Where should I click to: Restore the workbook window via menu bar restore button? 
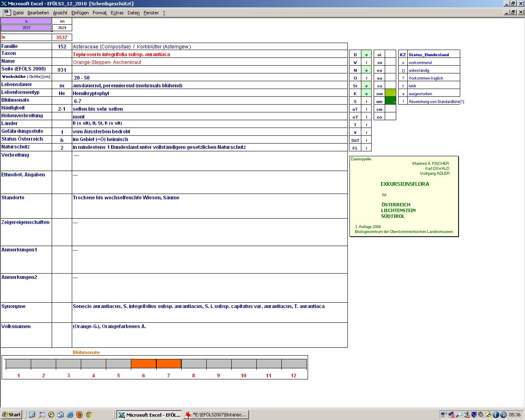pos(514,12)
